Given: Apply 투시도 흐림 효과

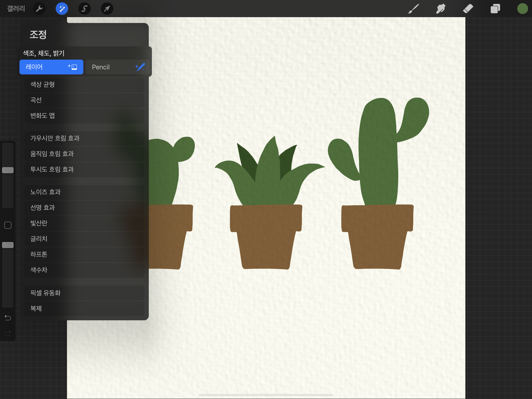Looking at the screenshot, I should 85,169.
